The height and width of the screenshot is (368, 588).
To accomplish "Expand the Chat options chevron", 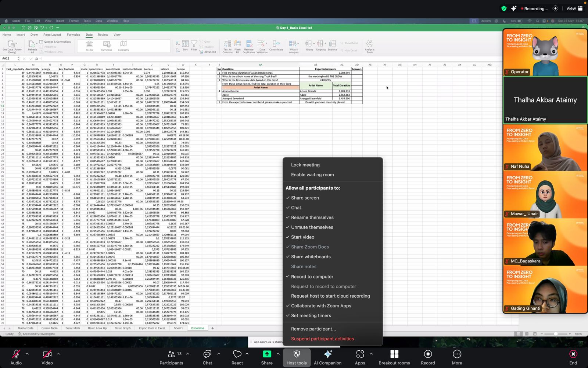I will (x=219, y=354).
